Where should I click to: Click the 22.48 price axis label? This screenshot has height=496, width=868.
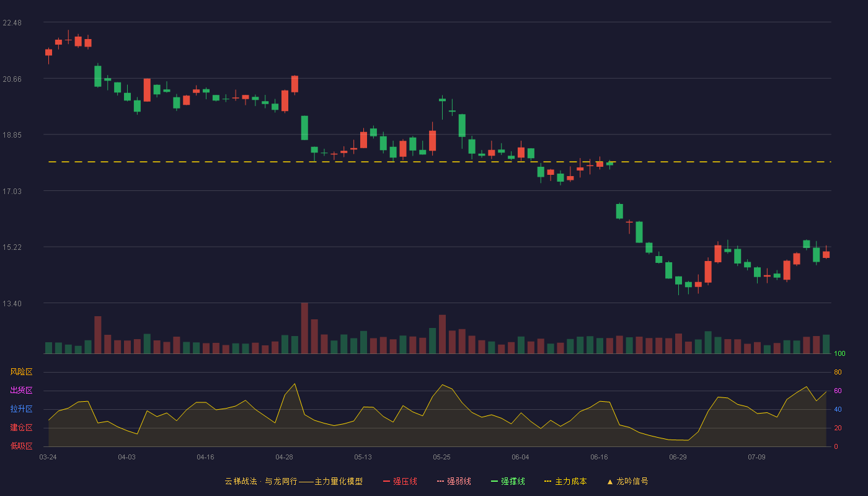12,23
